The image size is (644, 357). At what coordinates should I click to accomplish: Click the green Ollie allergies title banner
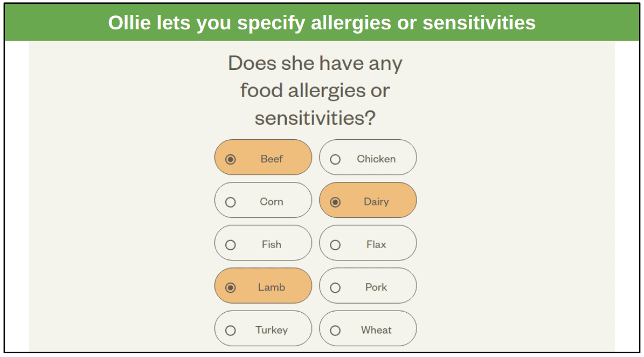tap(322, 22)
